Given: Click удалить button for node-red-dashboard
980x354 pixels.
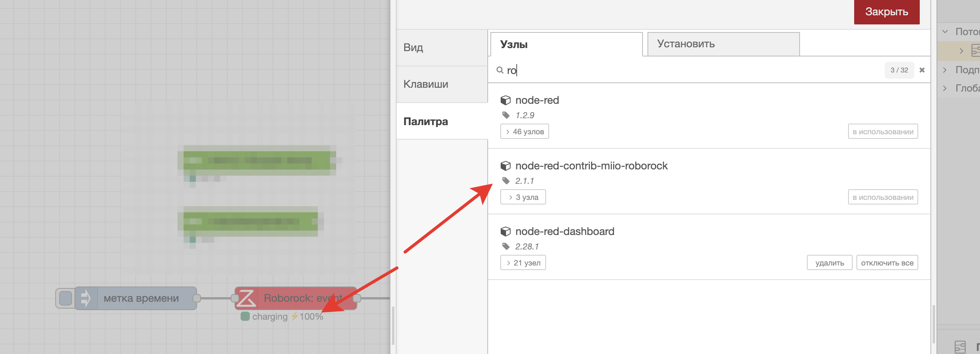Looking at the screenshot, I should (x=829, y=263).
